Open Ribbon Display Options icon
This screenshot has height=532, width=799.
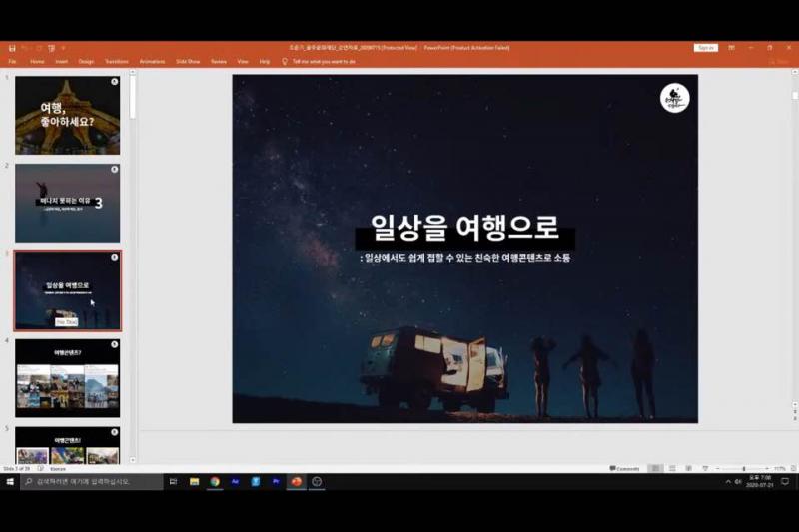[x=731, y=48]
